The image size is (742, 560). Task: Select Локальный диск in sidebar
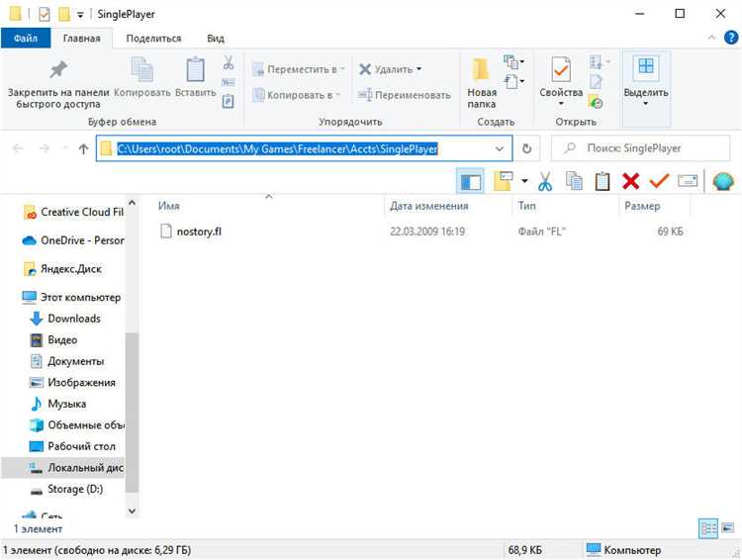(x=63, y=468)
